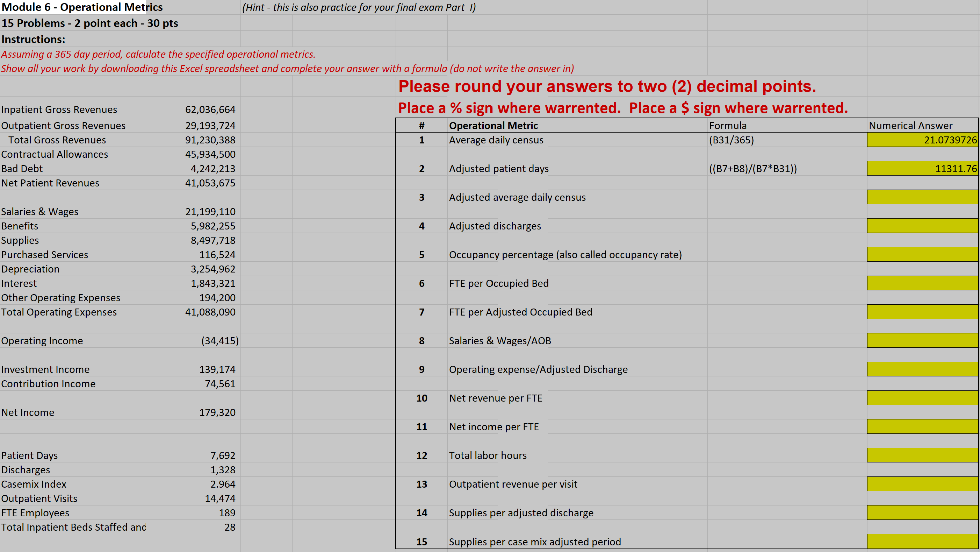
Task: Select the answer cell for Supplies per adjusted discharge
Action: pyautogui.click(x=922, y=512)
